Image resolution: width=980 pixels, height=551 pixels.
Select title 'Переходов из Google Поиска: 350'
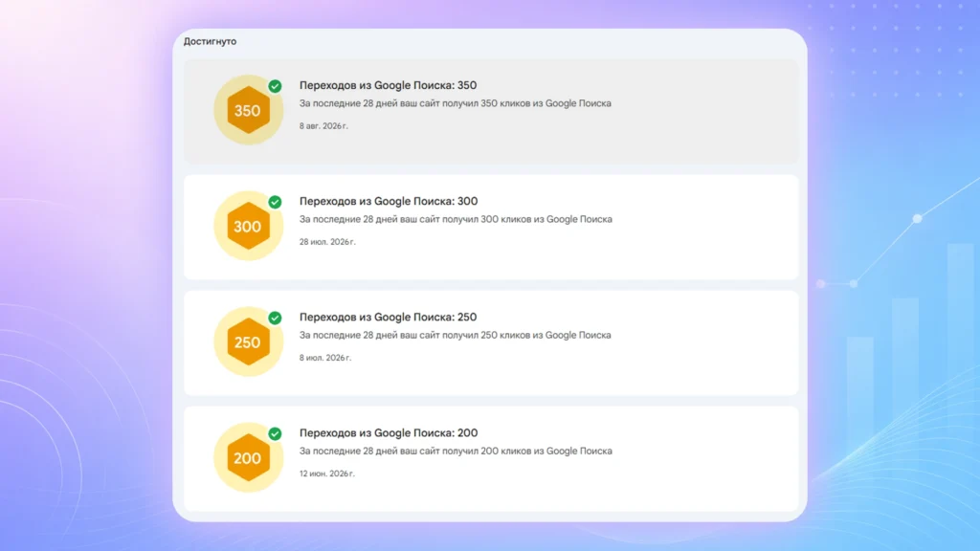389,85
